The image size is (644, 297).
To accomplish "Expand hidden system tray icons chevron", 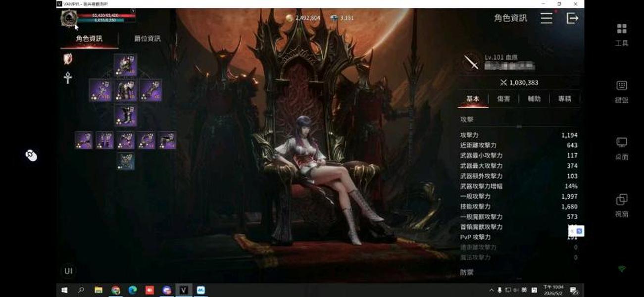I will 492,290.
